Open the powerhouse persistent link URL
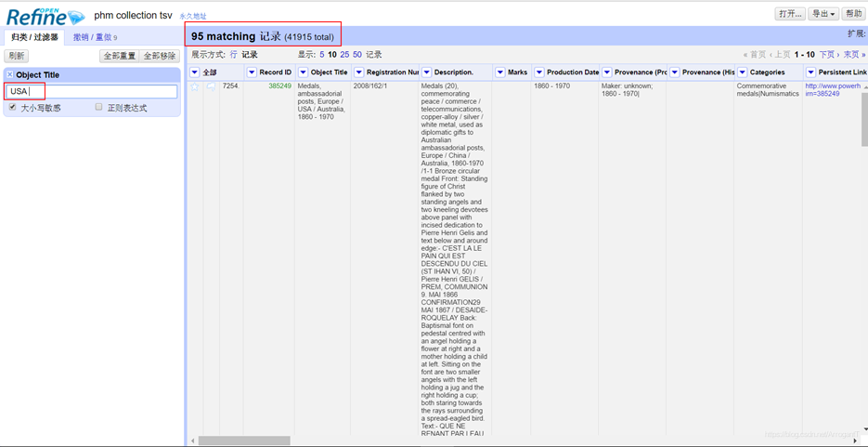 [833, 90]
